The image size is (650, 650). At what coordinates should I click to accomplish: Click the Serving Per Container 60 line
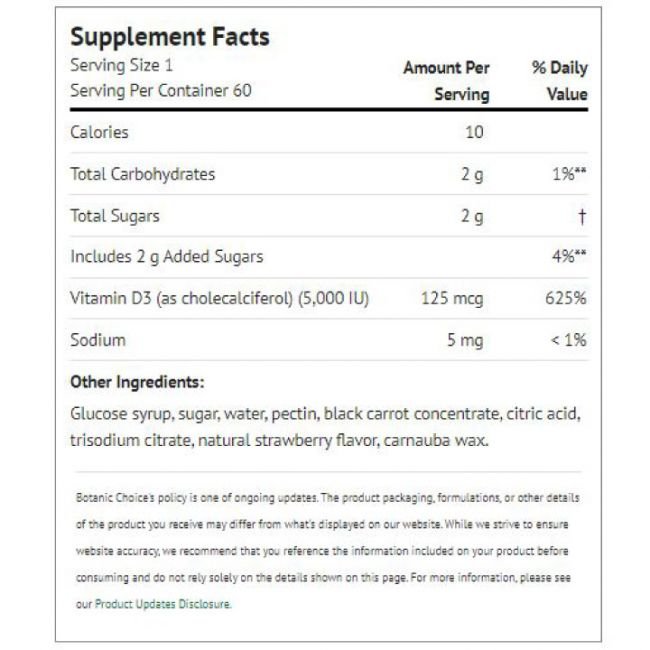pos(160,90)
